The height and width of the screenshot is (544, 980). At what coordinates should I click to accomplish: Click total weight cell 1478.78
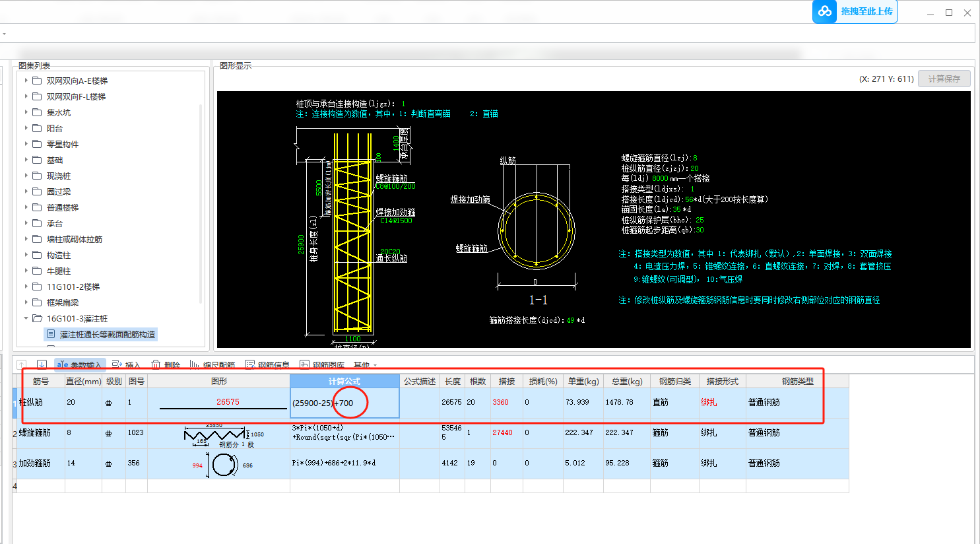626,403
